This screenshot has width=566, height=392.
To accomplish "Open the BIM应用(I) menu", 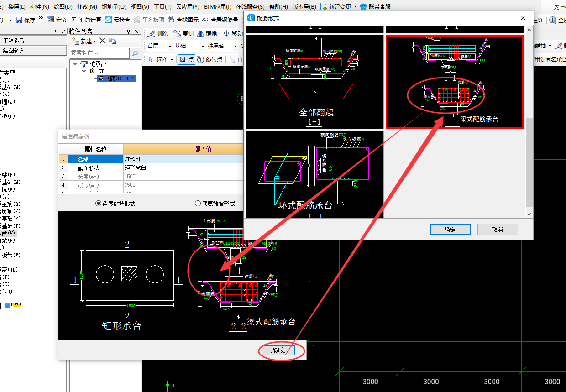I will click(217, 7).
